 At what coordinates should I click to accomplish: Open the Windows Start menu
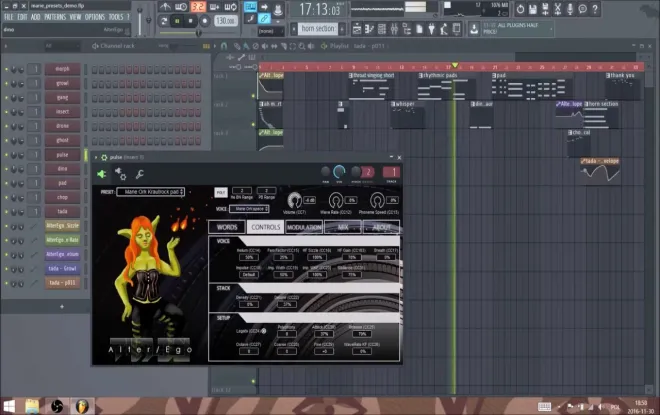pyautogui.click(x=9, y=406)
